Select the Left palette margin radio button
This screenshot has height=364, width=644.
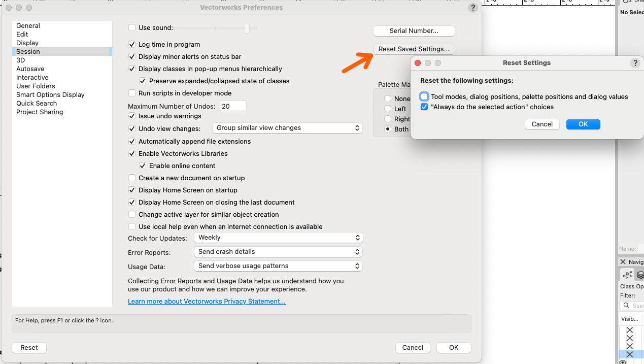tap(388, 109)
